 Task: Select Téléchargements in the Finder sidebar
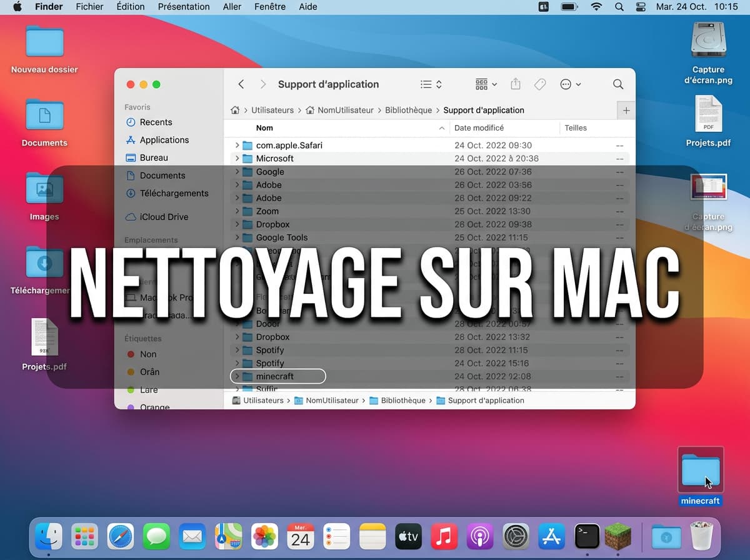[x=166, y=193]
